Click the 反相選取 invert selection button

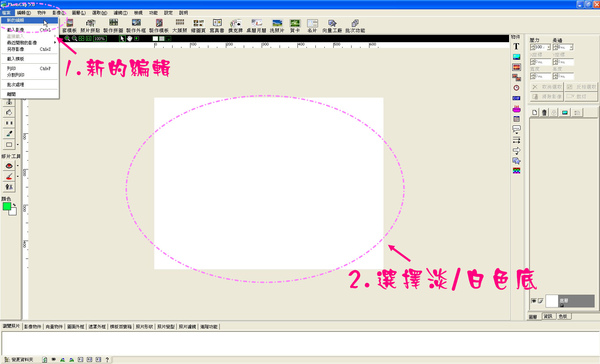point(581,87)
